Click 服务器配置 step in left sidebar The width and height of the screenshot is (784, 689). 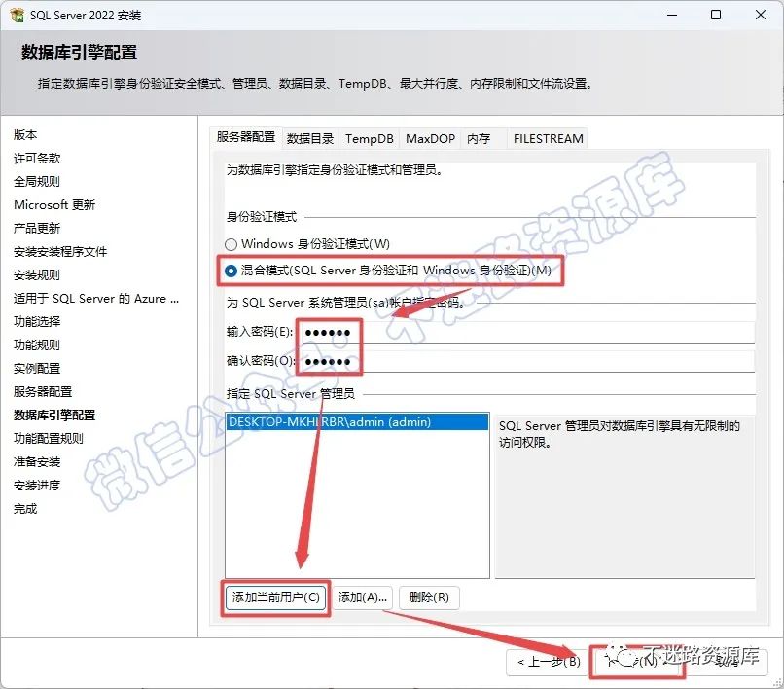[43, 392]
